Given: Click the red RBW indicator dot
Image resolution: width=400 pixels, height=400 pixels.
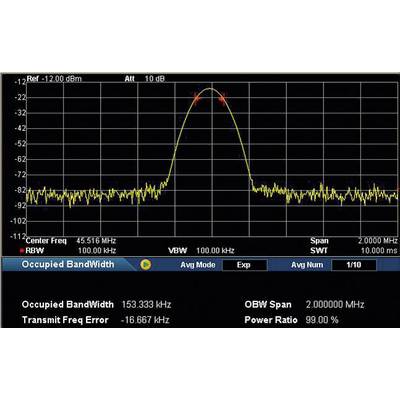Looking at the screenshot, I should [x=22, y=251].
